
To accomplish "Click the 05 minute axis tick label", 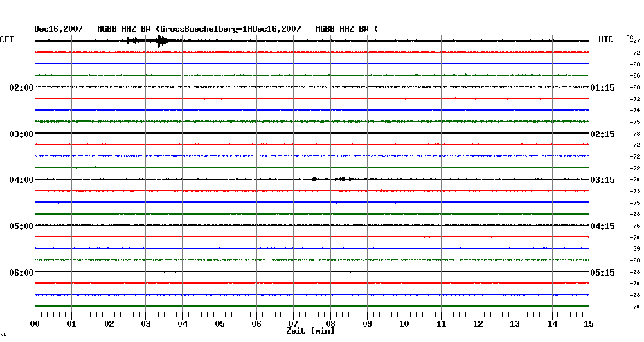I will click(220, 324).
